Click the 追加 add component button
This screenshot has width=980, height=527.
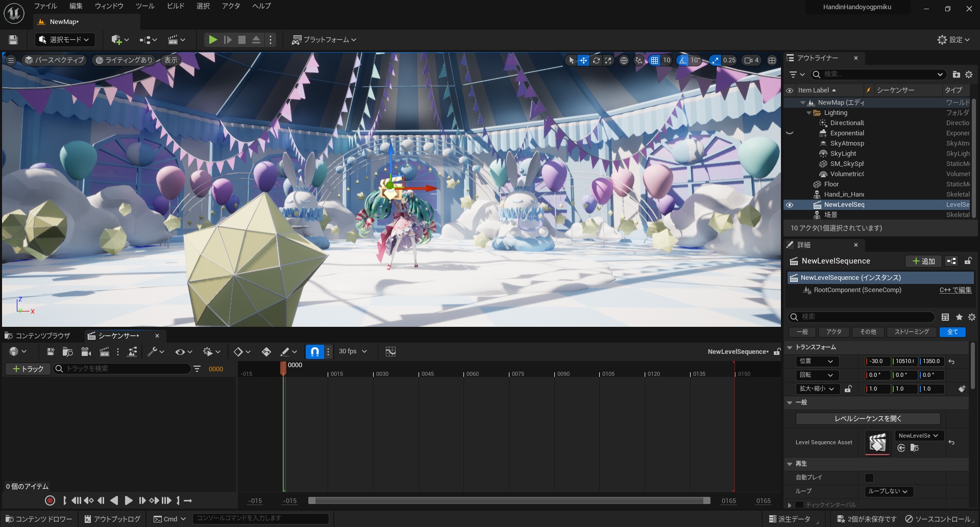point(923,261)
